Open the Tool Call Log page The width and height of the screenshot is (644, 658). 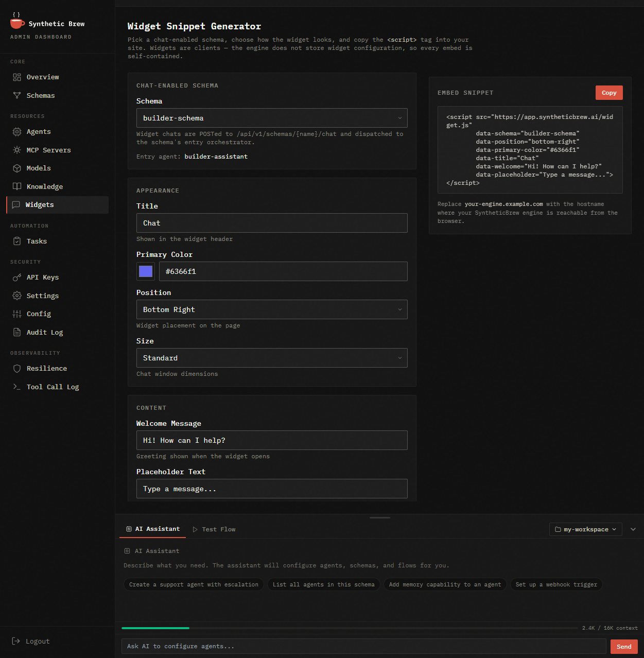pos(57,387)
